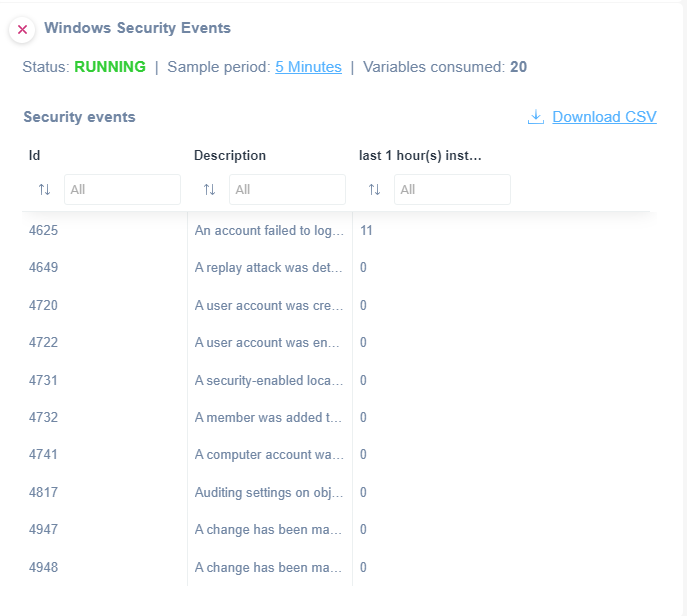Sort table by Description column
This screenshot has width=687, height=616.
pos(209,189)
